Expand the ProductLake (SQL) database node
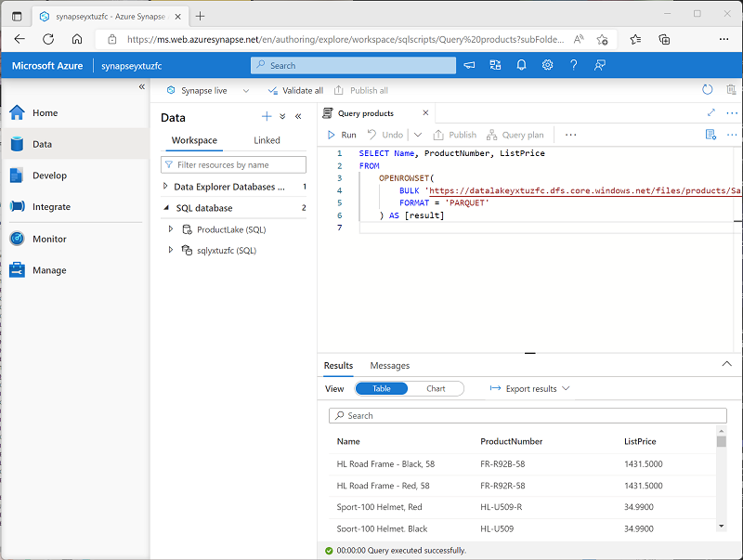 click(x=171, y=229)
